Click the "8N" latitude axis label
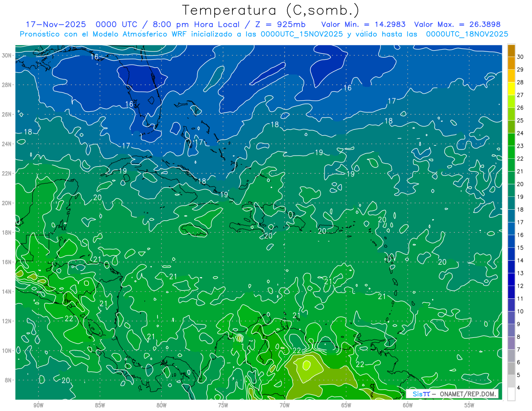Image resolution: width=532 pixels, height=411 pixels. (8, 380)
